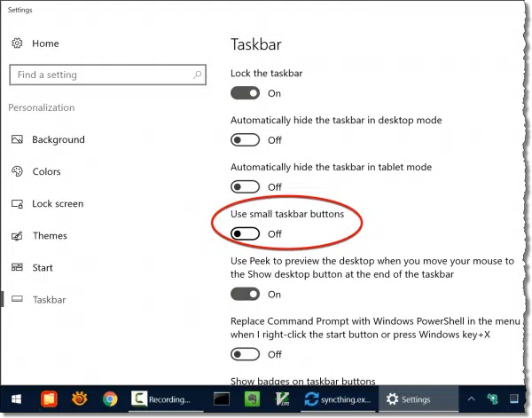Screen dimensions: 532x418
Task: Click the Lock screen monitor icon
Action: click(17, 203)
